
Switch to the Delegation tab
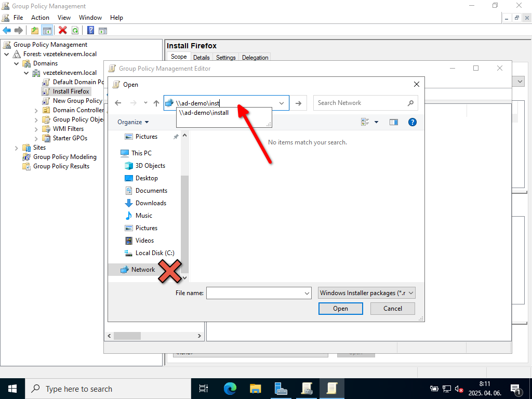point(255,58)
